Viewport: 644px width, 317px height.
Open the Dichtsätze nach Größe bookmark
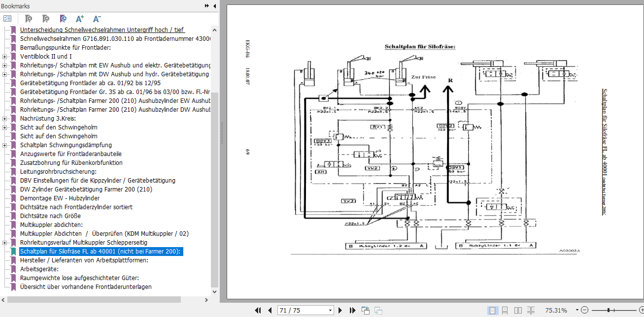tap(50, 216)
